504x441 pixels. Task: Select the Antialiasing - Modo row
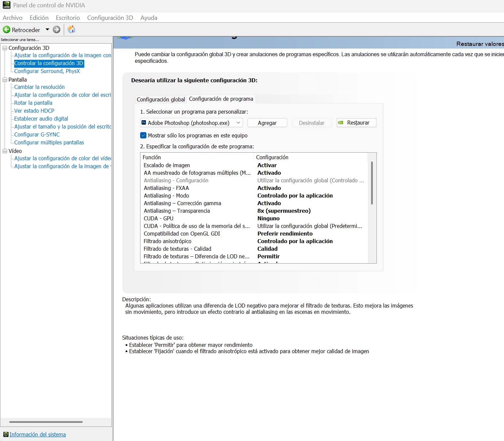[254, 196]
